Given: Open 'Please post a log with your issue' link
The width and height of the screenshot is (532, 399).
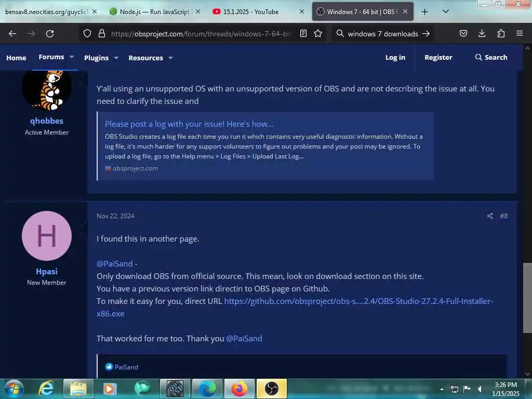Looking at the screenshot, I should pos(189,124).
